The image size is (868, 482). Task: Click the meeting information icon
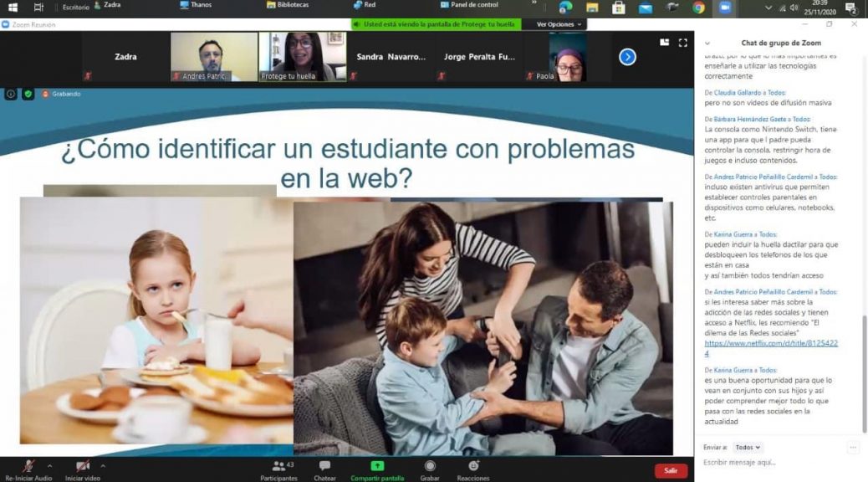click(x=11, y=94)
